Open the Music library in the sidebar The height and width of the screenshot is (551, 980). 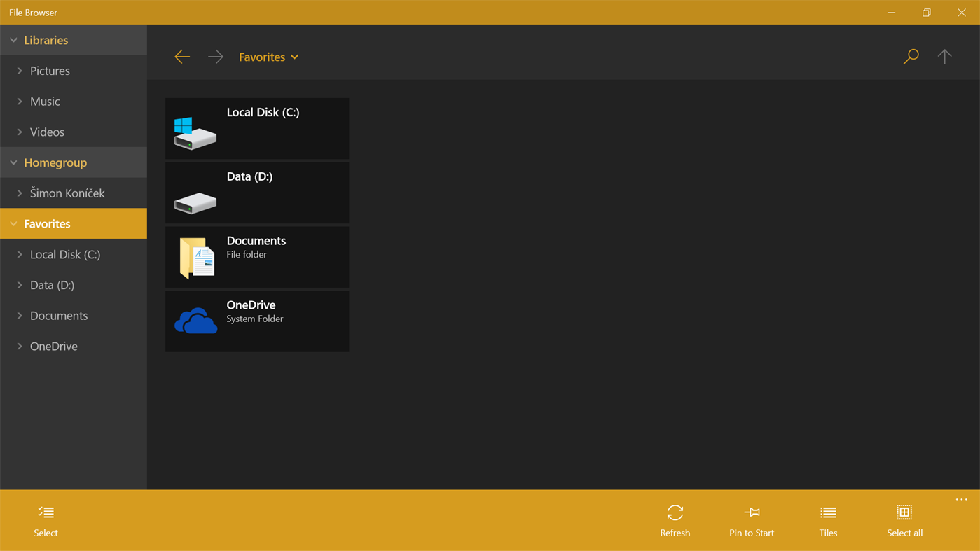(45, 101)
